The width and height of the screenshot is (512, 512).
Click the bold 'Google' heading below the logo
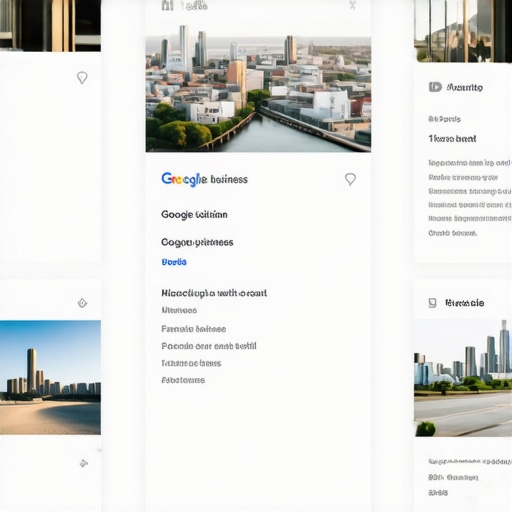click(194, 214)
